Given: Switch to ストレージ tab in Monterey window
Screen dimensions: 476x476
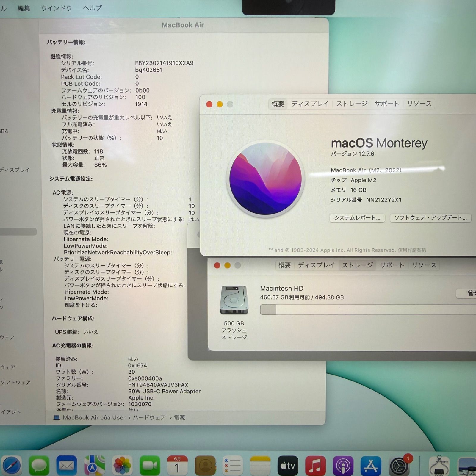Looking at the screenshot, I should [x=352, y=104].
